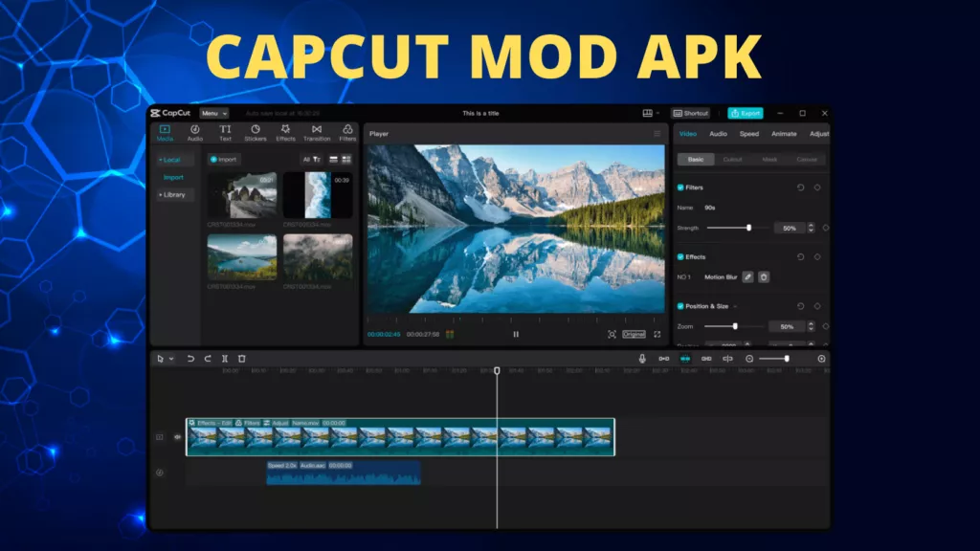Open the Media panel
The height and width of the screenshot is (551, 980).
[x=165, y=132]
